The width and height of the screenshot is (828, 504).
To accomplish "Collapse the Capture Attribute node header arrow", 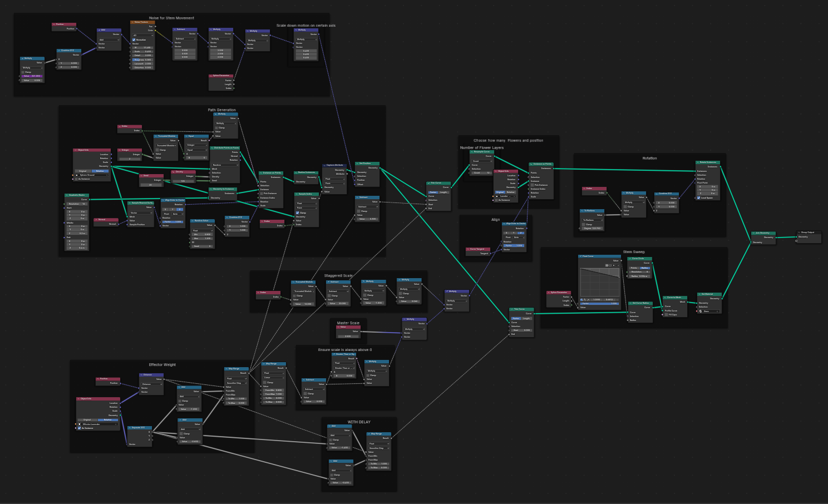I will [325, 165].
